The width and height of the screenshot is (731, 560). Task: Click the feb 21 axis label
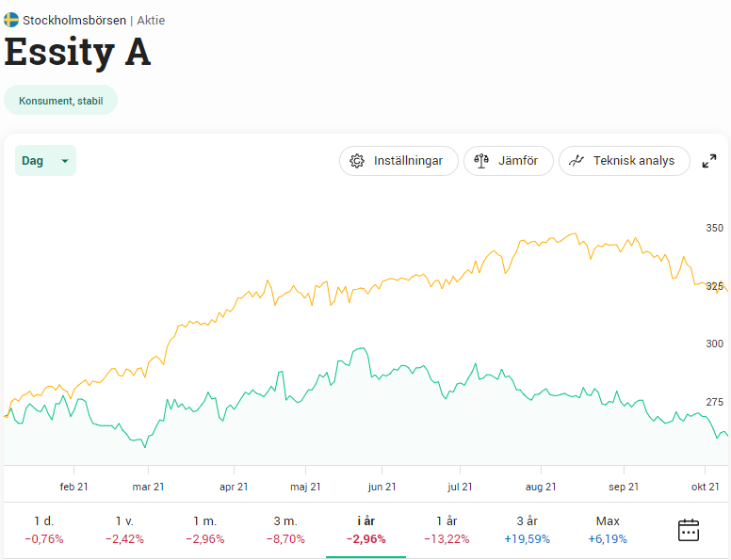point(73,487)
